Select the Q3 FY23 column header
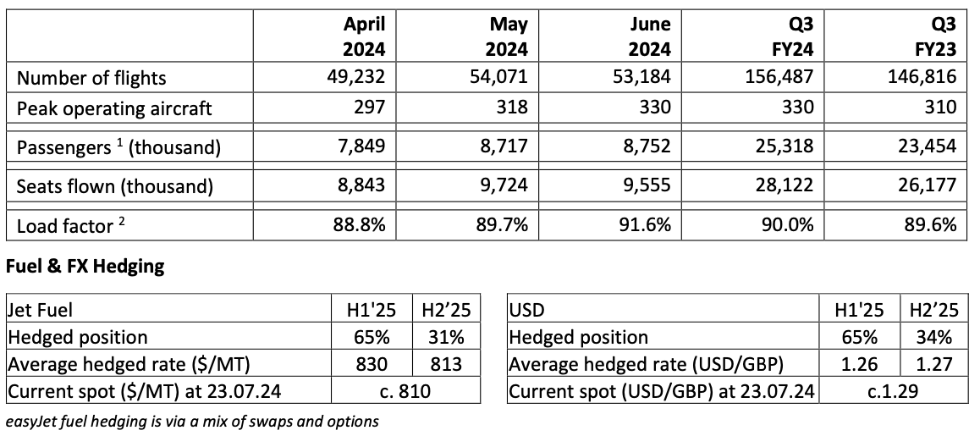980x436 pixels. (937, 36)
